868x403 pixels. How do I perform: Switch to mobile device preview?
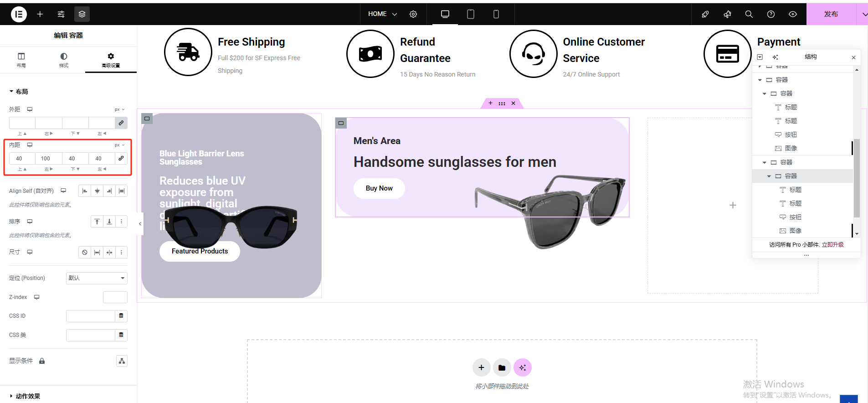coord(496,14)
